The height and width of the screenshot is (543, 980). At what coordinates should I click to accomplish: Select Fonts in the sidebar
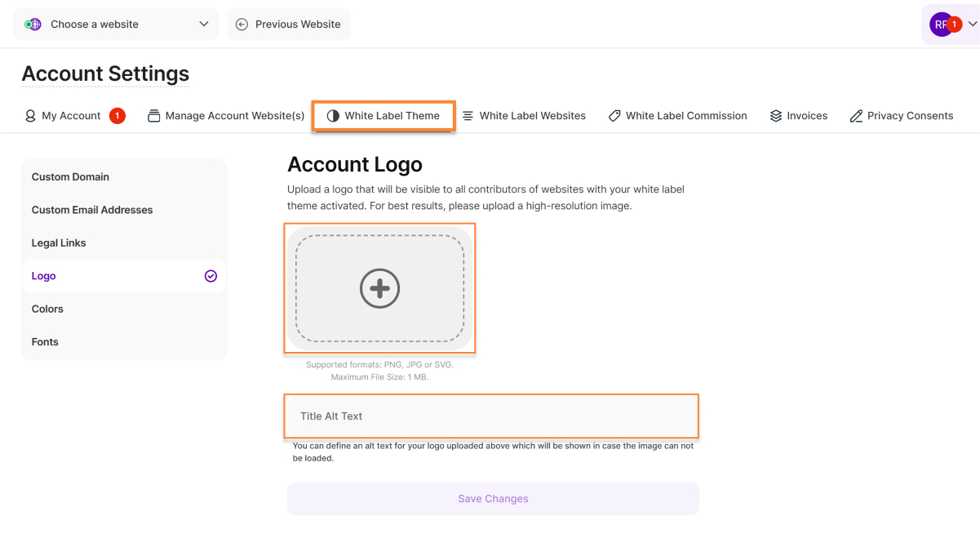(45, 342)
